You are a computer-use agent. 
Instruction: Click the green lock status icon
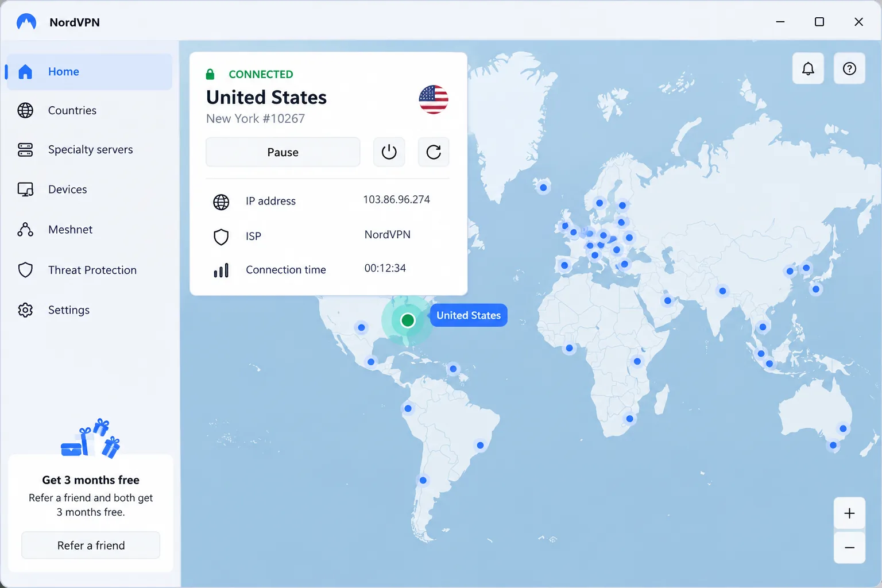[210, 74]
